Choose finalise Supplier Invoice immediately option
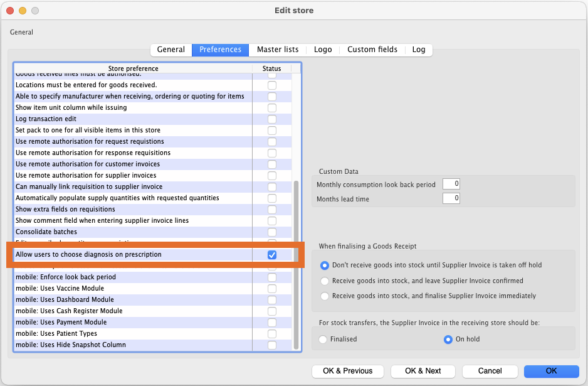588x386 pixels. 325,296
